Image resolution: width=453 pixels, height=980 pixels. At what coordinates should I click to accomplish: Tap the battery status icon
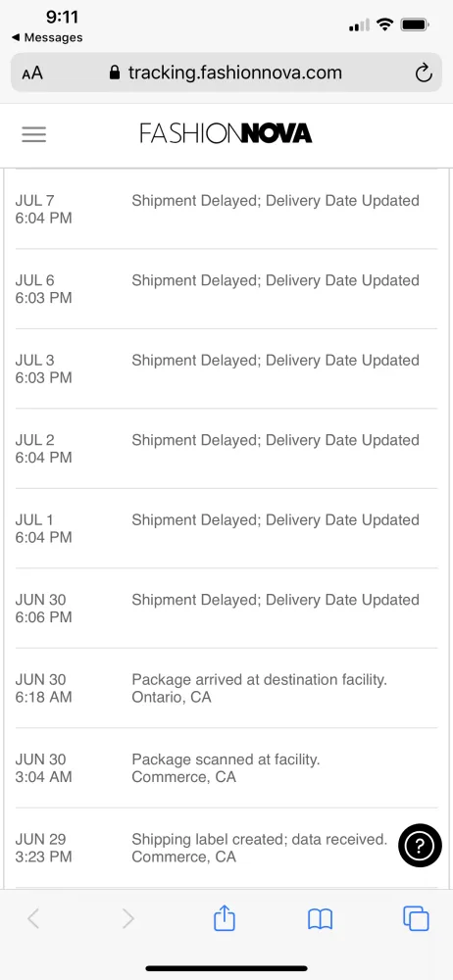pyautogui.click(x=415, y=25)
